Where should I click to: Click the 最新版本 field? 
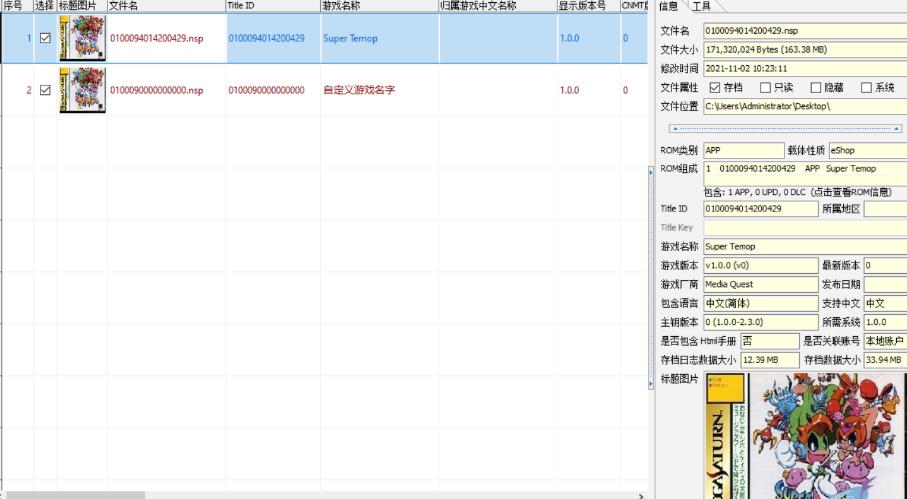pos(886,265)
